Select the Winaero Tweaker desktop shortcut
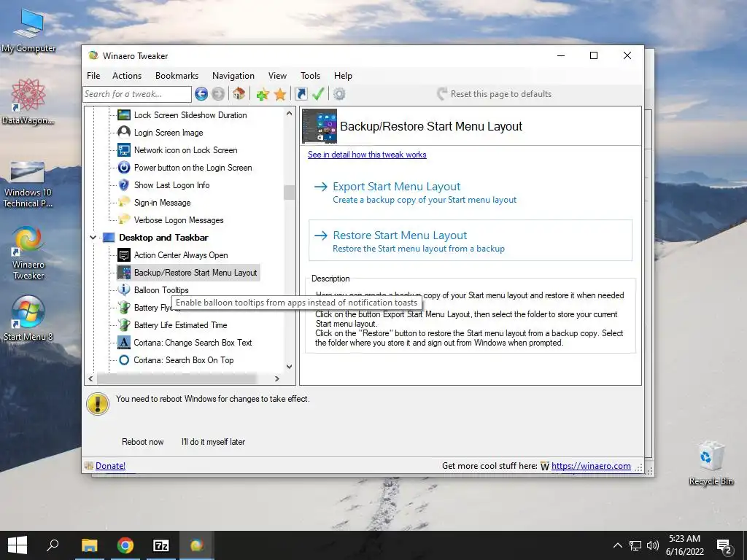 (28, 253)
